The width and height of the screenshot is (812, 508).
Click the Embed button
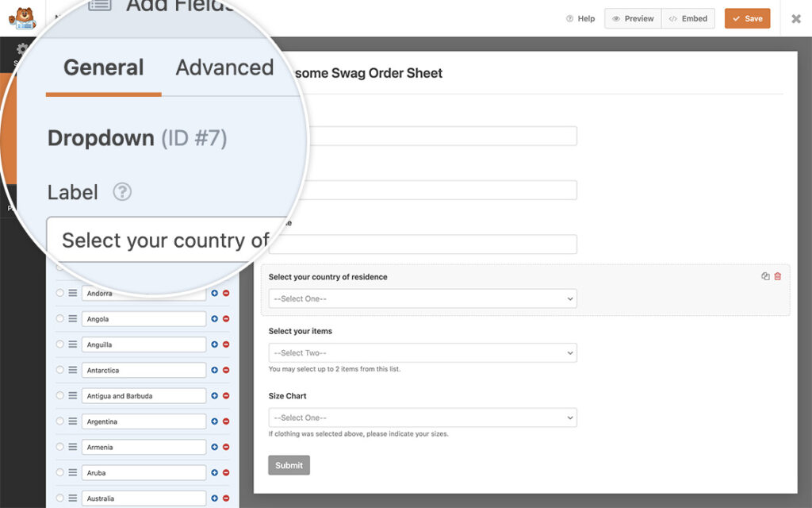tap(688, 18)
